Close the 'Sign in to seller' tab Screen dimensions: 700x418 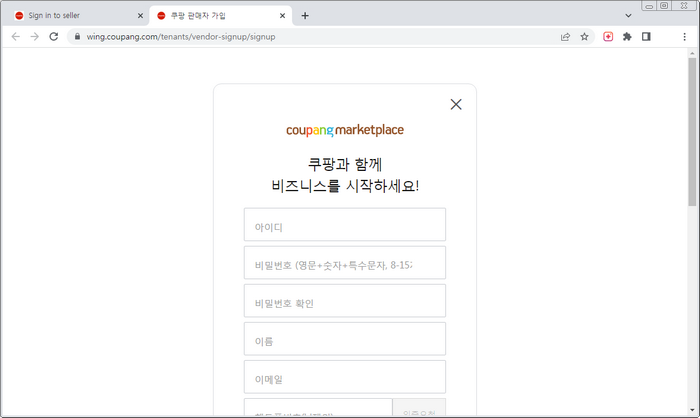click(x=140, y=16)
